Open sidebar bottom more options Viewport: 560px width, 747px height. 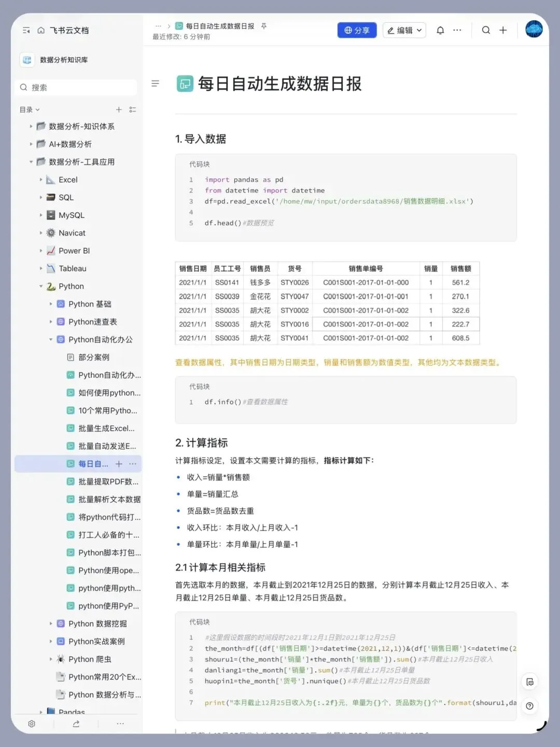120,724
